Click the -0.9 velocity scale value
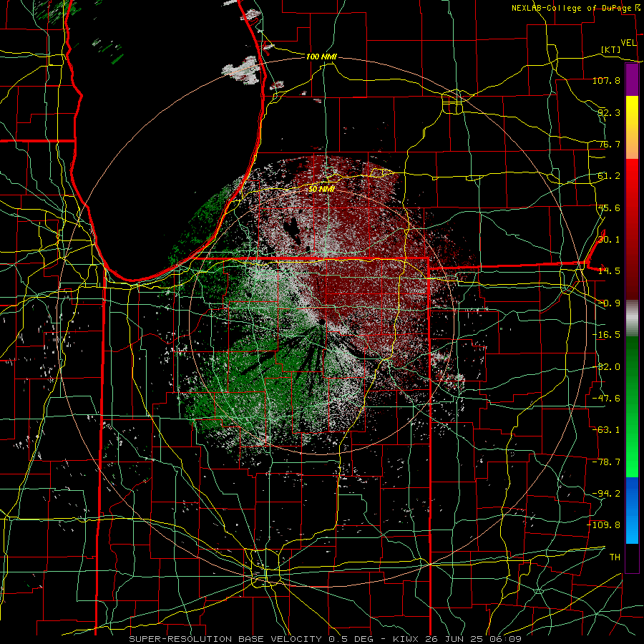Screen dimensions: 644x644 pos(609,303)
